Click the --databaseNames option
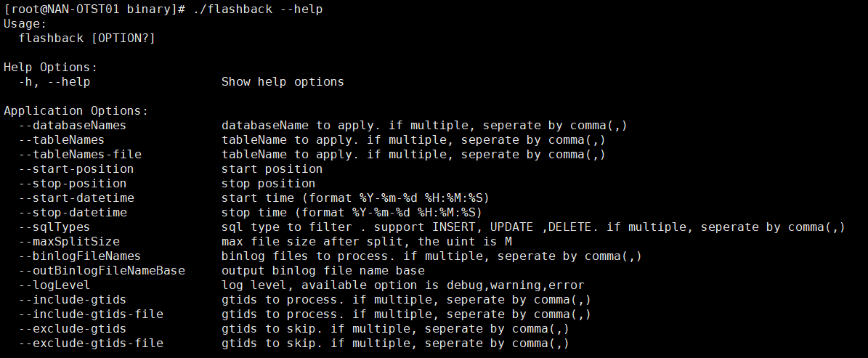This screenshot has height=358, width=868. click(73, 126)
